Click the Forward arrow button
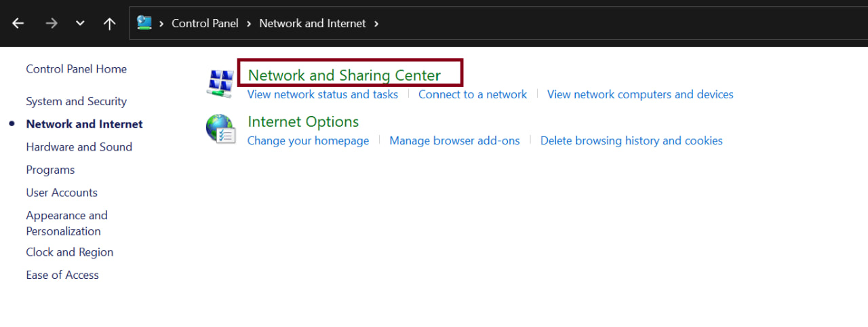This screenshot has width=868, height=327. (52, 23)
